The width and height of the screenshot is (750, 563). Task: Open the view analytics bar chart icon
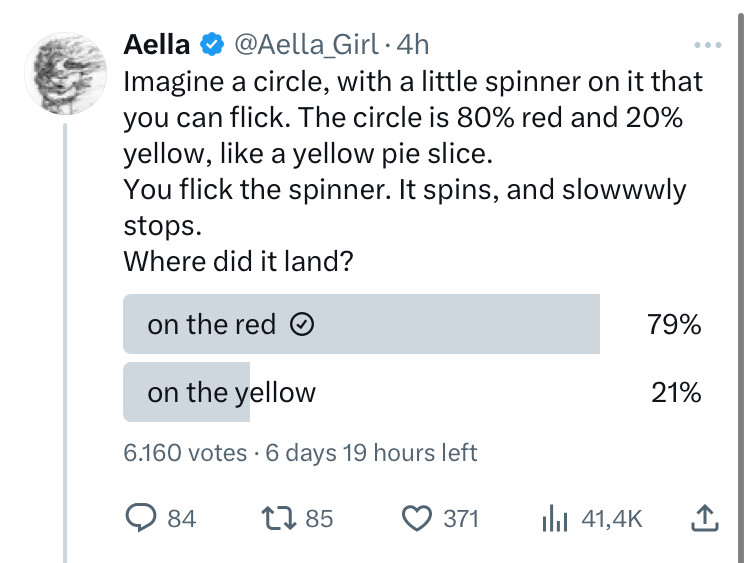pos(553,518)
